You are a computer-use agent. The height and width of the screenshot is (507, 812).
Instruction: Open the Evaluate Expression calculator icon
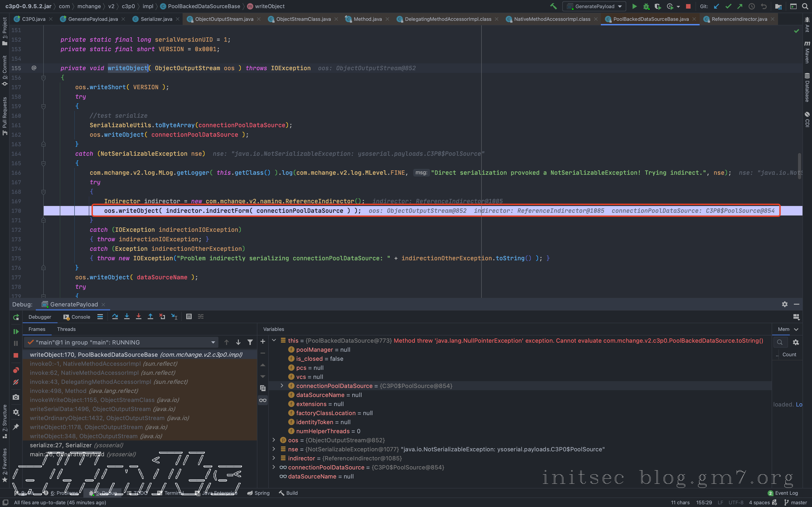coord(189,317)
